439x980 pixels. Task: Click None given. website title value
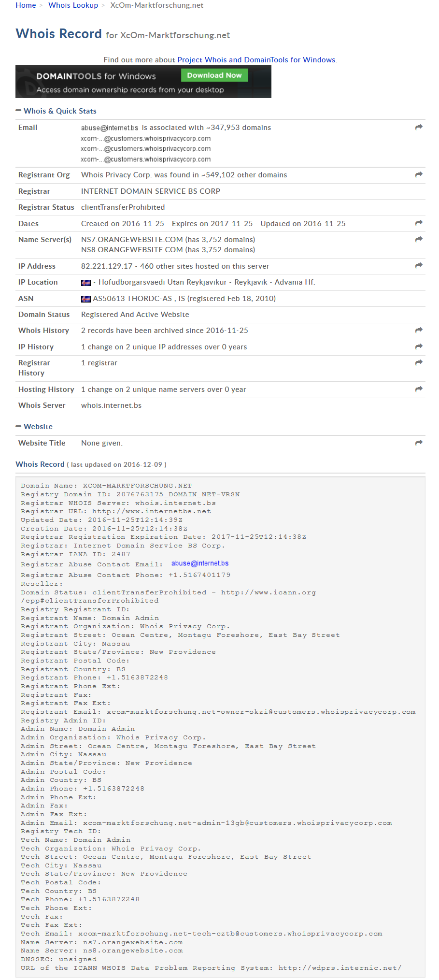102,443
